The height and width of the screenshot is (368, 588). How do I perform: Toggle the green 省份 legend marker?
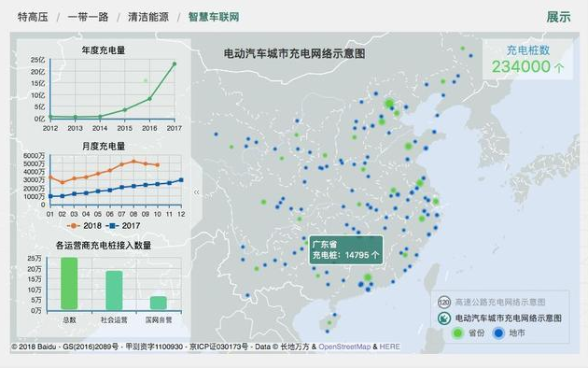point(457,333)
